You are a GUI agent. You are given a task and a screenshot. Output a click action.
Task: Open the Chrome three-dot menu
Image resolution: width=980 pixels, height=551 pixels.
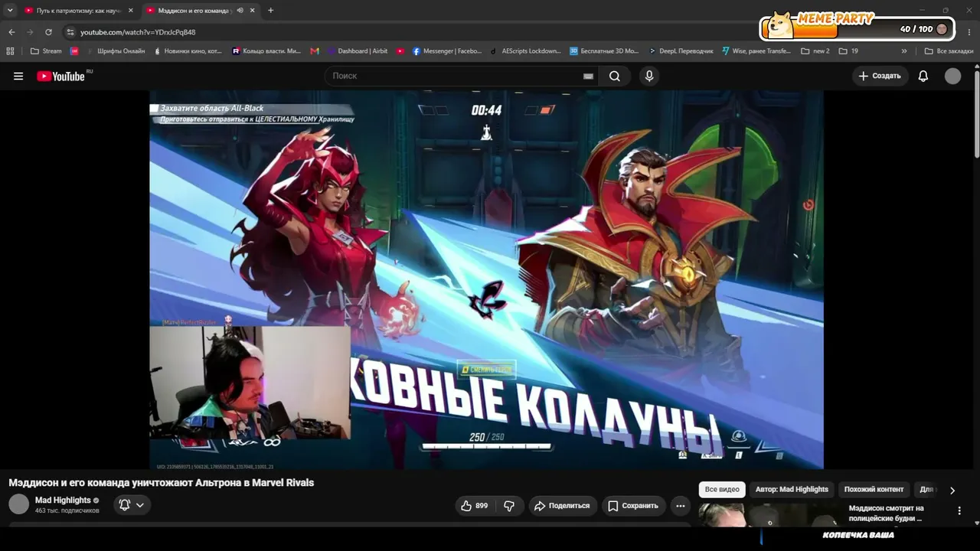pos(969,32)
